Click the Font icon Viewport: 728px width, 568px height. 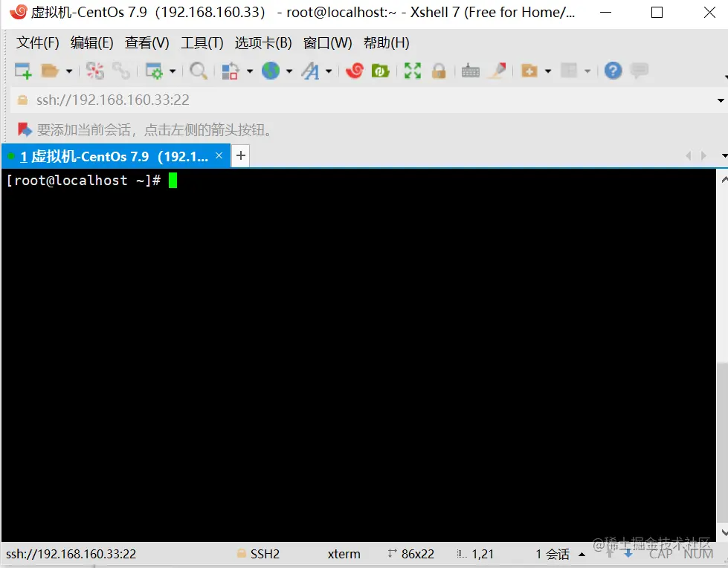pos(310,71)
